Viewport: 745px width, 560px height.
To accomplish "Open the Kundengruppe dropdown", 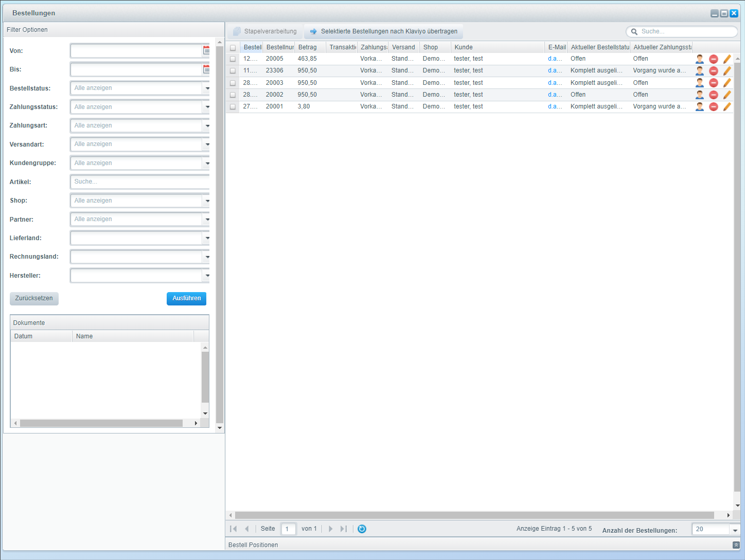I will click(x=206, y=163).
